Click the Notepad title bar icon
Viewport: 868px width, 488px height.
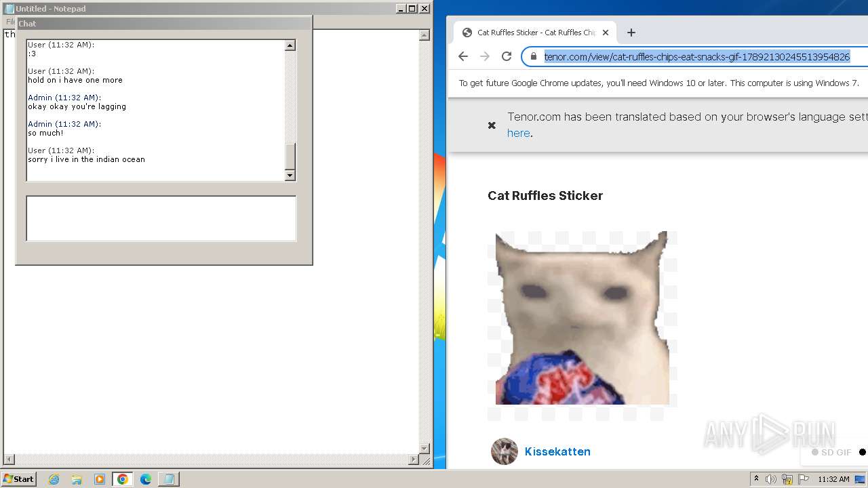point(9,9)
